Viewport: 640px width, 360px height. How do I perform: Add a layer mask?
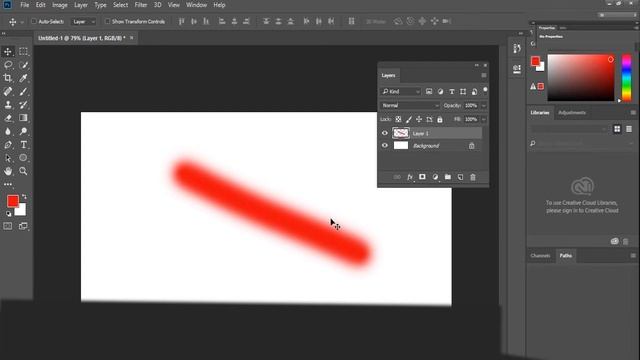coord(422,177)
